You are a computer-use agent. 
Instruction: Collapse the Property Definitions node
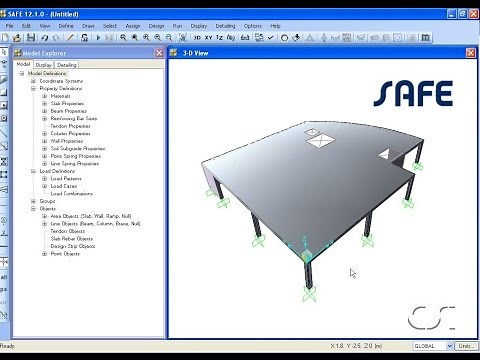point(33,88)
